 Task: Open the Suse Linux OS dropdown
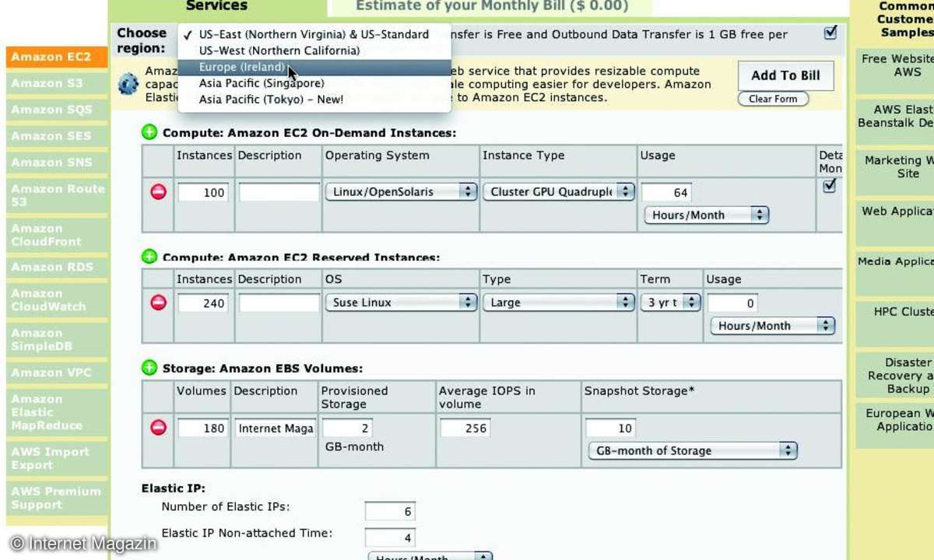tap(401, 303)
